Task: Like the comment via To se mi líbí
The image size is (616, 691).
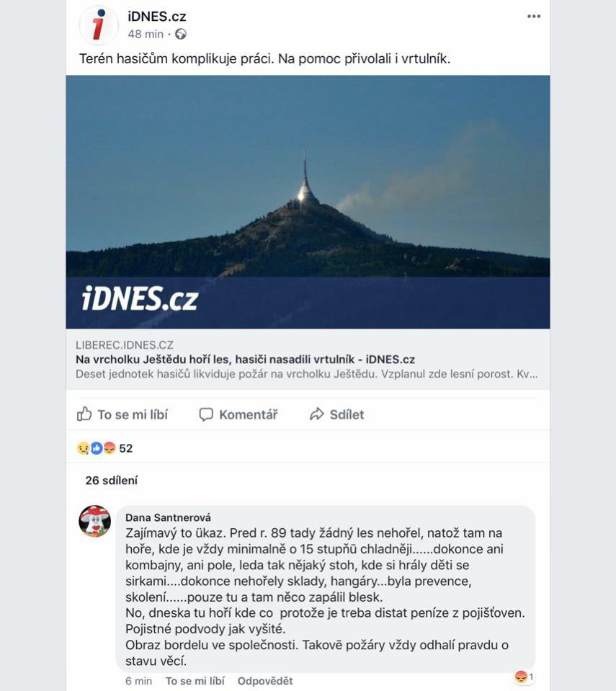Action: (195, 681)
